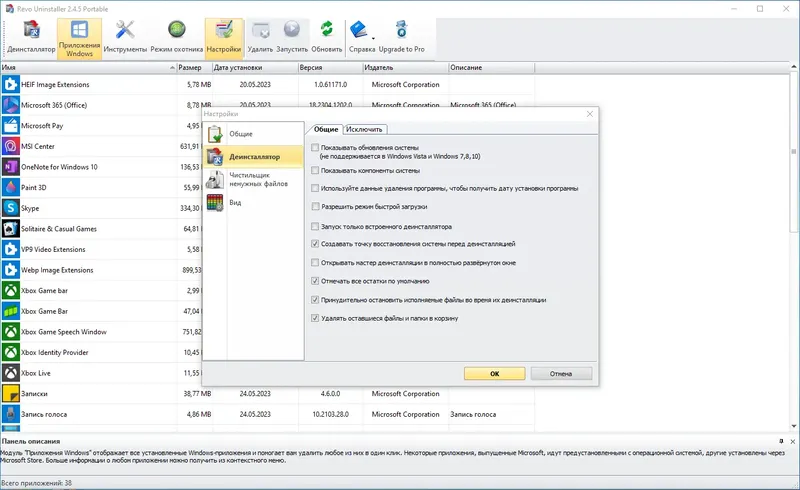Image resolution: width=800 pixels, height=490 pixels.
Task: Select the Xbox Game Bar row, size 47,04
Action: point(101,311)
